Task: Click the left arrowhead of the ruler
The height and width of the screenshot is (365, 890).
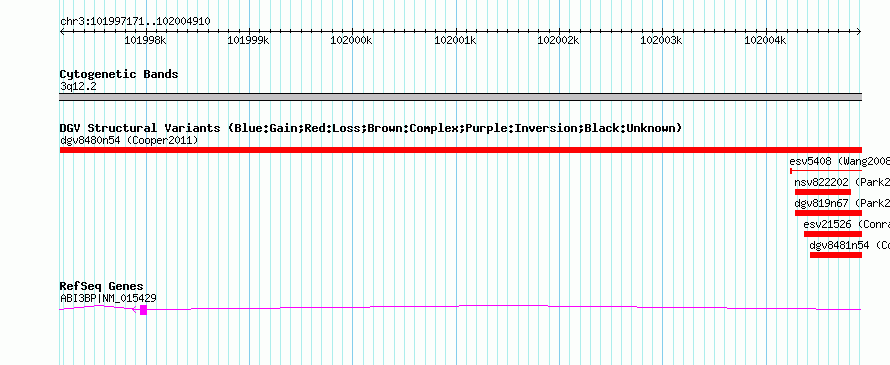Action: (62, 32)
